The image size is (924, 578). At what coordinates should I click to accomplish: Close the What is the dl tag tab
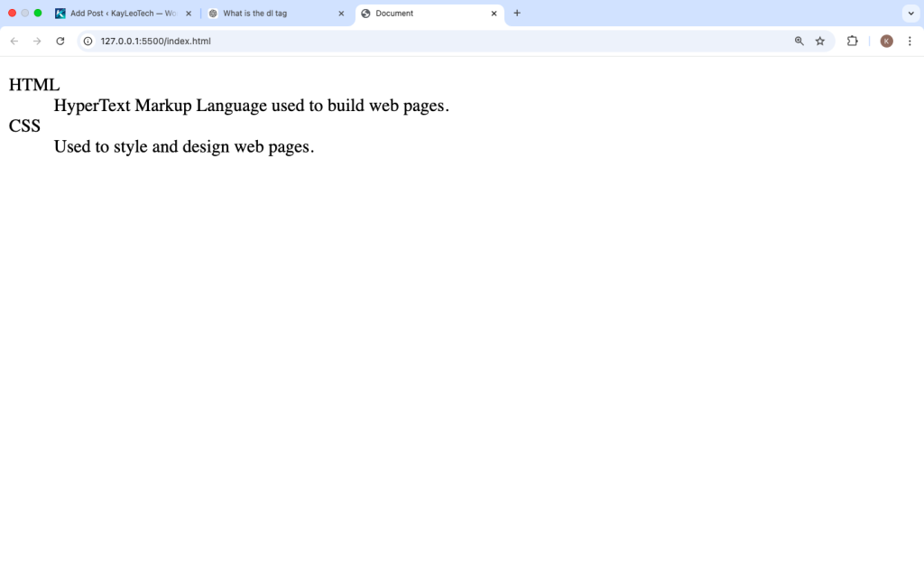coord(341,14)
